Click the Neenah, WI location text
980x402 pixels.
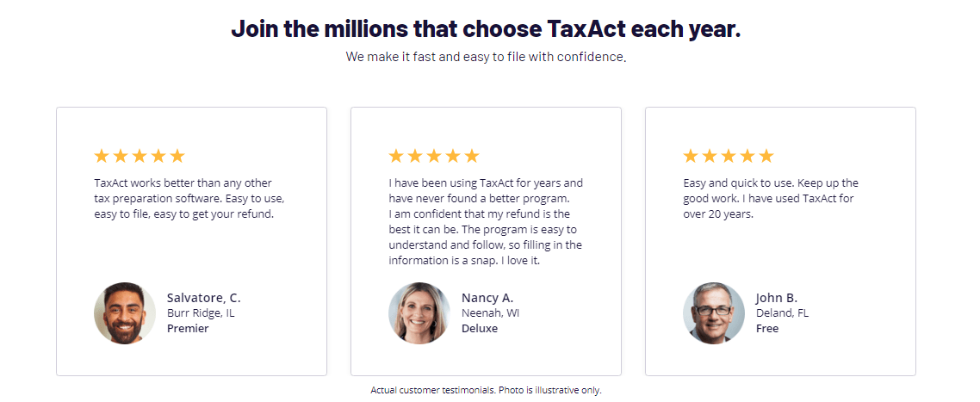[x=491, y=313]
